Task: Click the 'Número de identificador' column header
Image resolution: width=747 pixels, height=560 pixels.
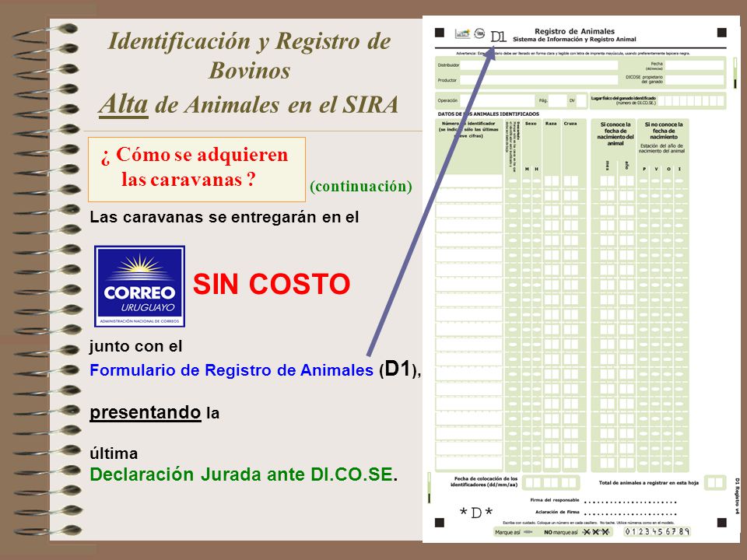Action: click(x=468, y=130)
